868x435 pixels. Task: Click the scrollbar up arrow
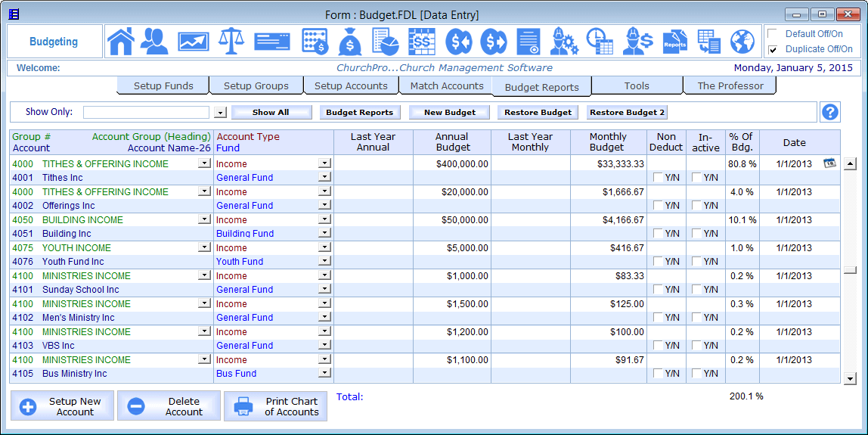point(850,164)
